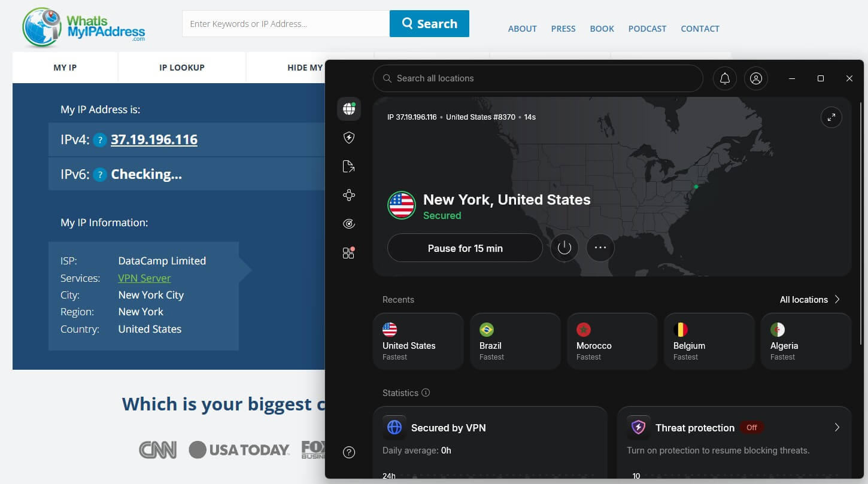
Task: Expand the map with the arrows icon
Action: click(831, 117)
